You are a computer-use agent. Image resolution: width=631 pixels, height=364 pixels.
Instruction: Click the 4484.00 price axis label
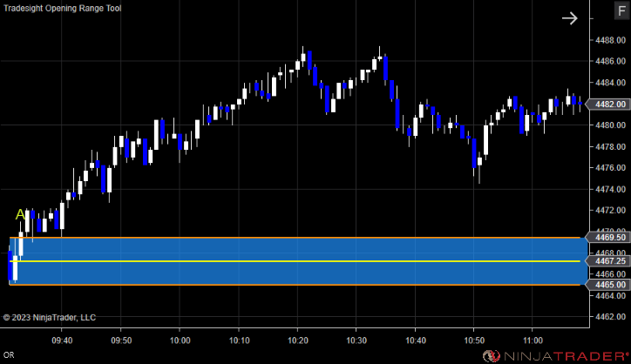click(610, 83)
